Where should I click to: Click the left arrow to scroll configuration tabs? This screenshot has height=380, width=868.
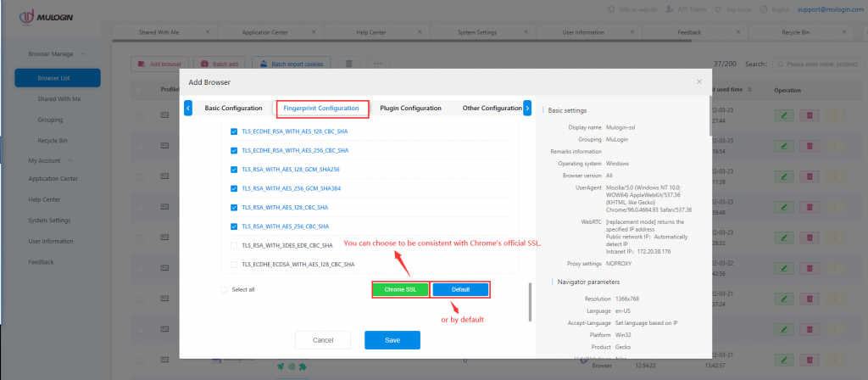coord(188,108)
